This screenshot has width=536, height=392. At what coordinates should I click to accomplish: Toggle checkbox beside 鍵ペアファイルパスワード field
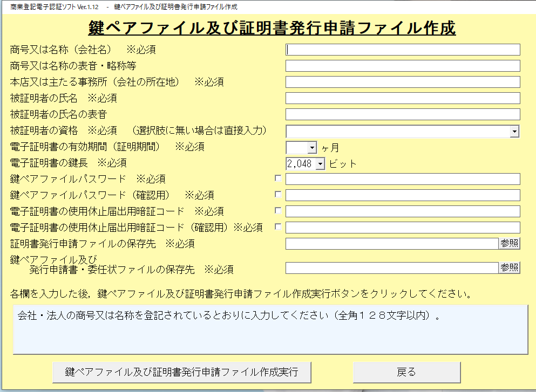(x=278, y=178)
